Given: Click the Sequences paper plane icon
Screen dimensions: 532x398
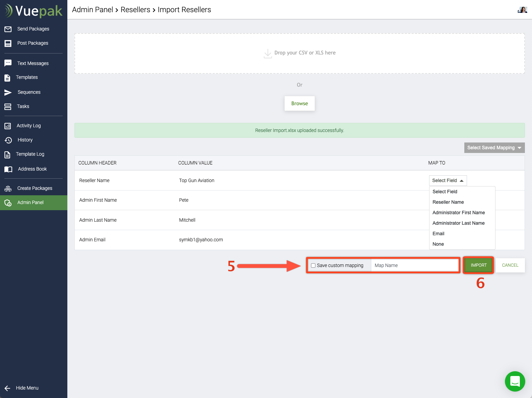Looking at the screenshot, I should point(8,92).
